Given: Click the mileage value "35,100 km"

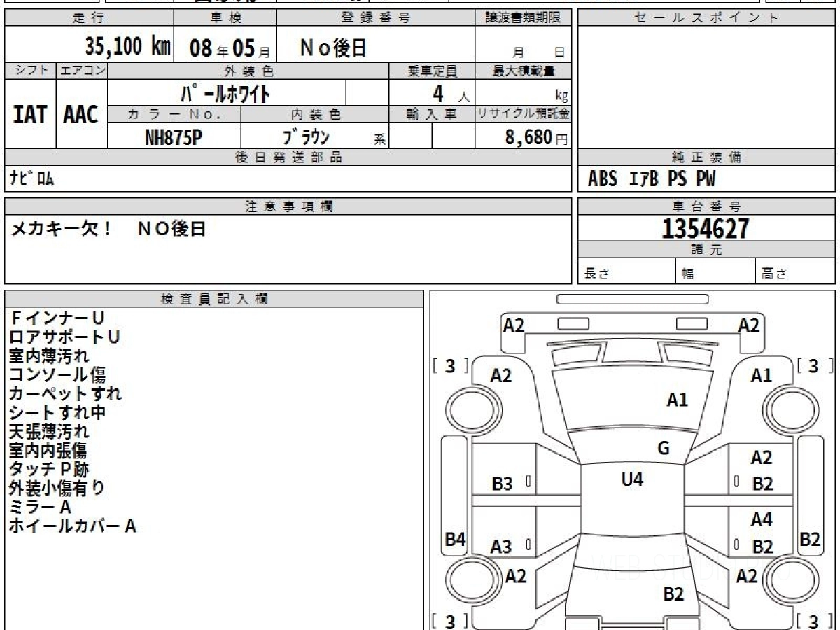Looking at the screenshot, I should 127,46.
